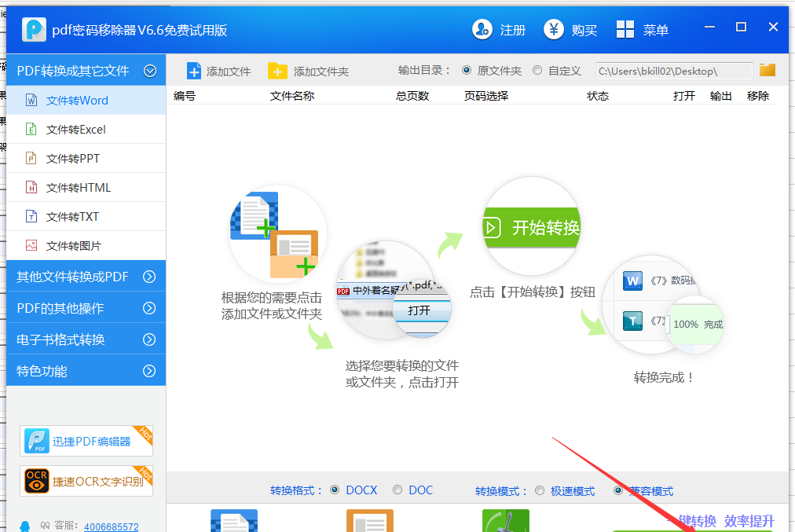Expand the 电子书格式转换 section
Image resolution: width=795 pixels, height=532 pixels.
[149, 339]
